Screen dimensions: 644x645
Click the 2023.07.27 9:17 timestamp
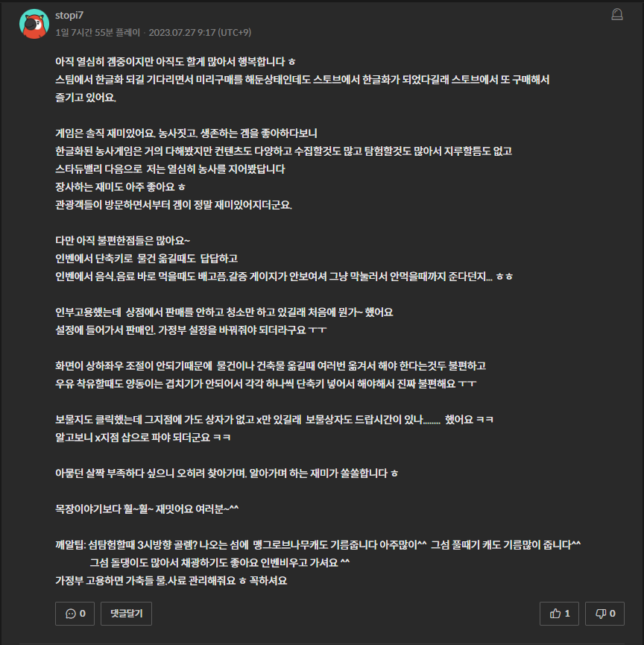(200, 33)
